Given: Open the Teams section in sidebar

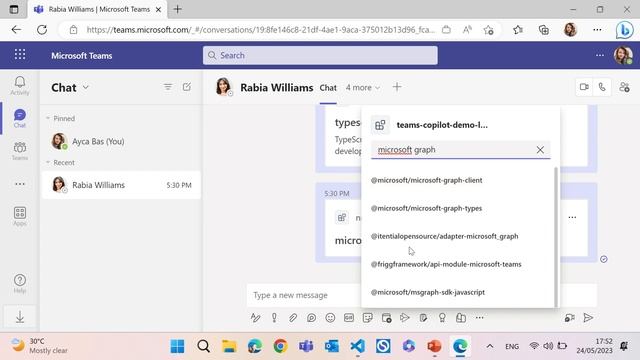Looking at the screenshot, I should pos(20,151).
